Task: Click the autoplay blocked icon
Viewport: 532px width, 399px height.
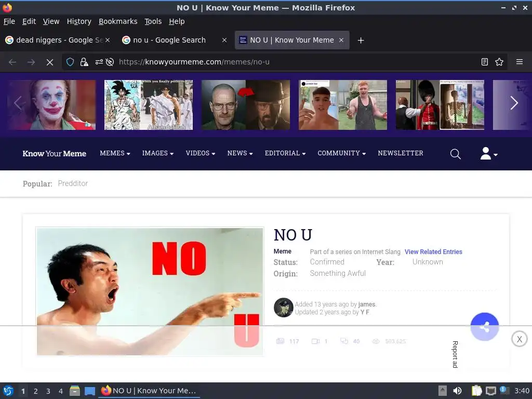Action: (110, 62)
